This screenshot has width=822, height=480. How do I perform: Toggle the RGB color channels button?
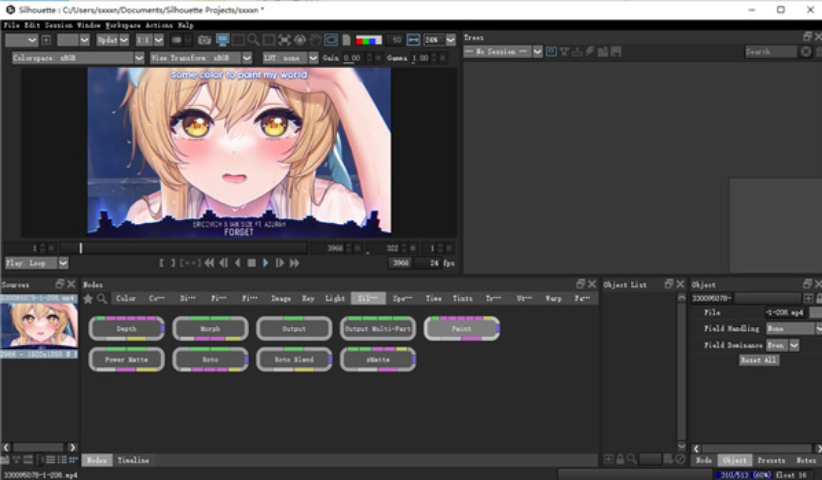[x=368, y=40]
